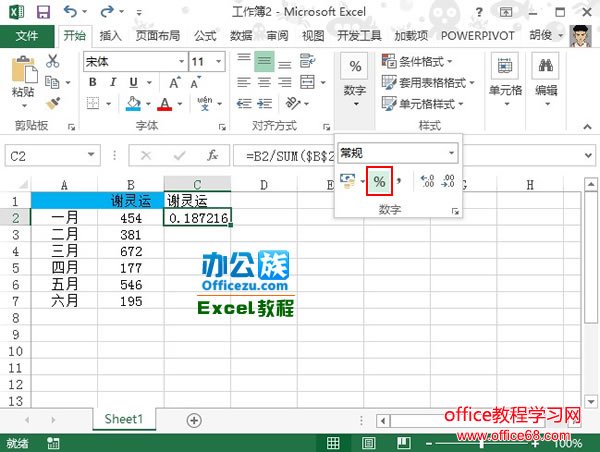Image resolution: width=600 pixels, height=452 pixels.
Task: Decrease font size with the smaller A
Action: (x=196, y=82)
